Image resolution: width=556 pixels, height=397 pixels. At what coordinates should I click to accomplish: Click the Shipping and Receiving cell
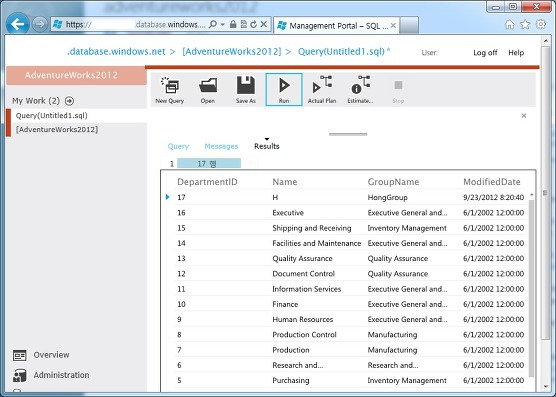(x=311, y=228)
